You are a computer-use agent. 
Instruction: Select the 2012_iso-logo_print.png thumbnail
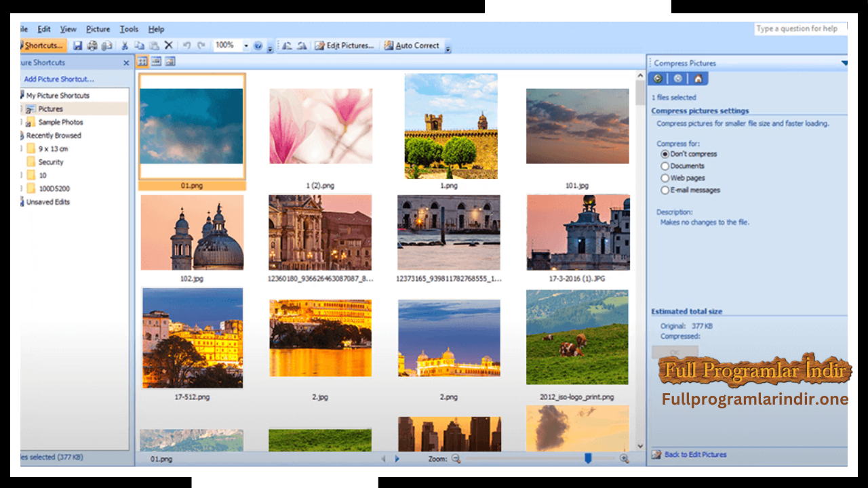point(577,338)
